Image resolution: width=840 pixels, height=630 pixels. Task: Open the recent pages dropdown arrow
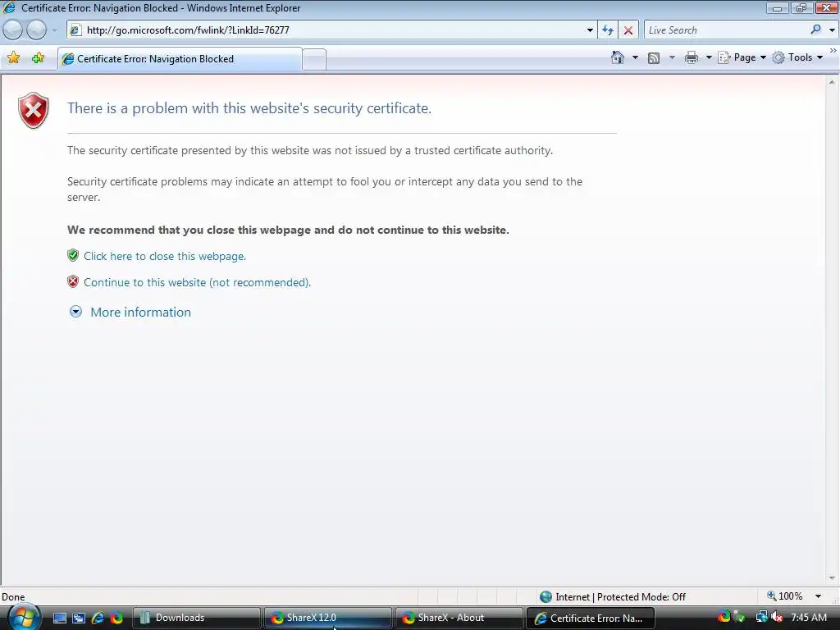[54, 30]
